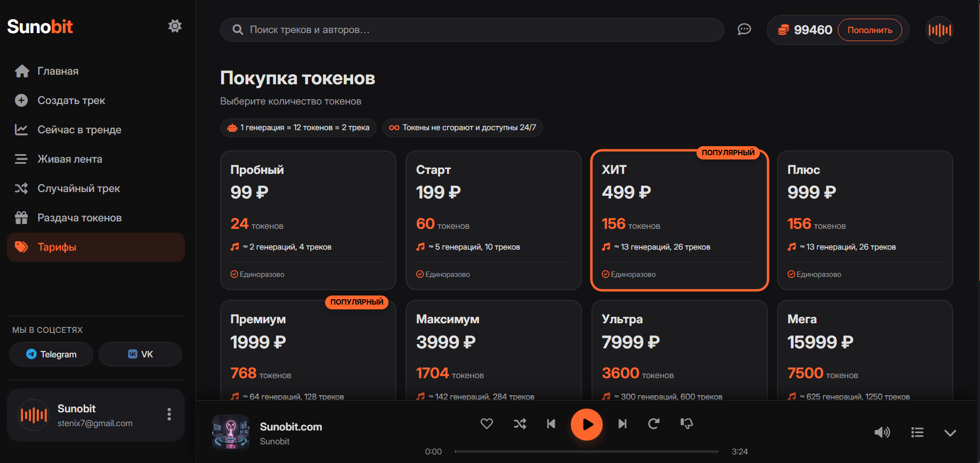The width and height of the screenshot is (980, 463).
Task: Mute the player volume
Action: point(882,432)
